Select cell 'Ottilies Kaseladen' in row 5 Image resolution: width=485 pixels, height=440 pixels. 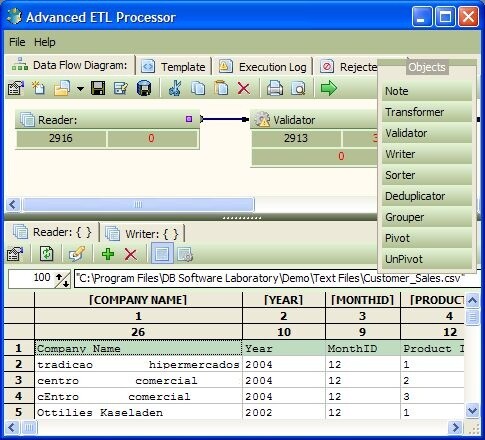[138, 412]
